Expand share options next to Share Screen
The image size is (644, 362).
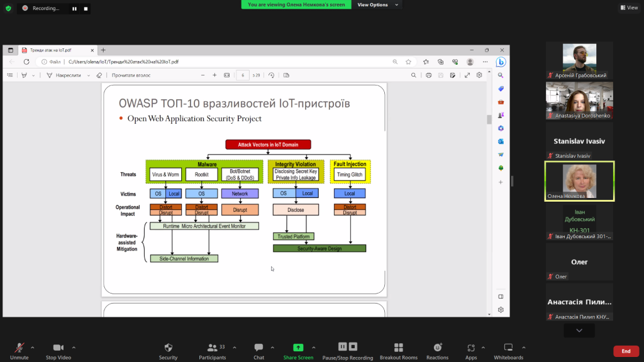(314, 348)
